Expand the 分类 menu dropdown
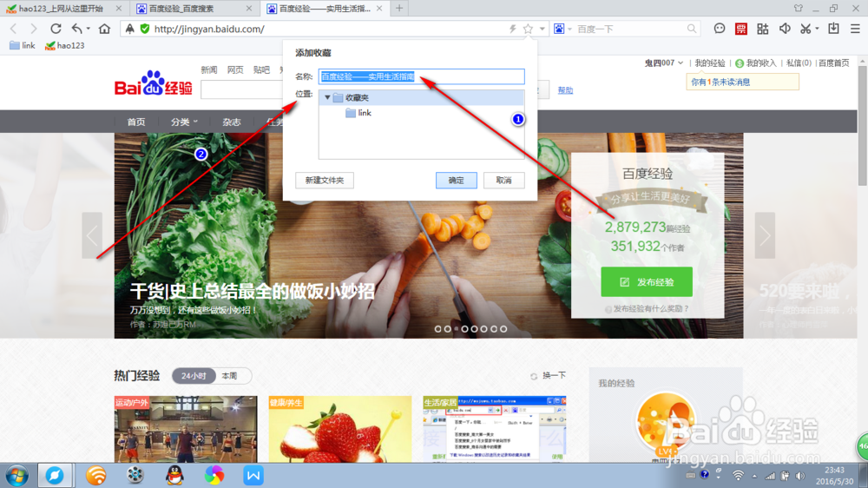This screenshot has height=488, width=868. point(184,122)
